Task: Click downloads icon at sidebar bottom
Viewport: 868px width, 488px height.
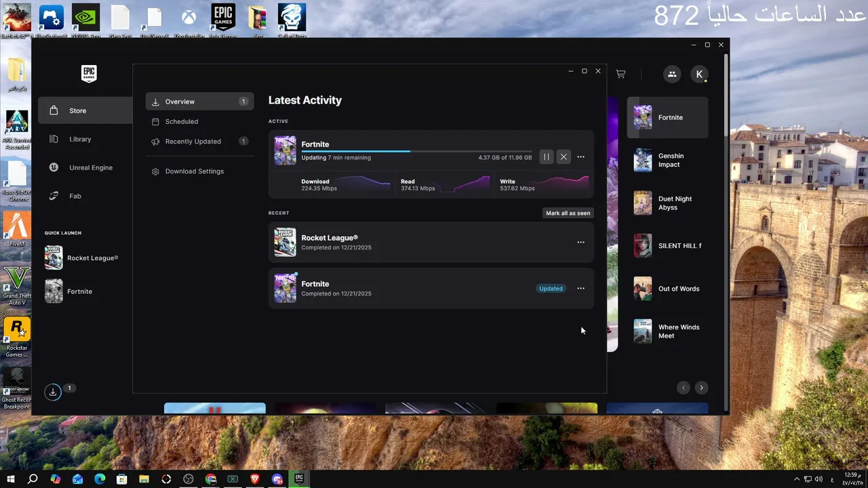Action: pos(53,392)
